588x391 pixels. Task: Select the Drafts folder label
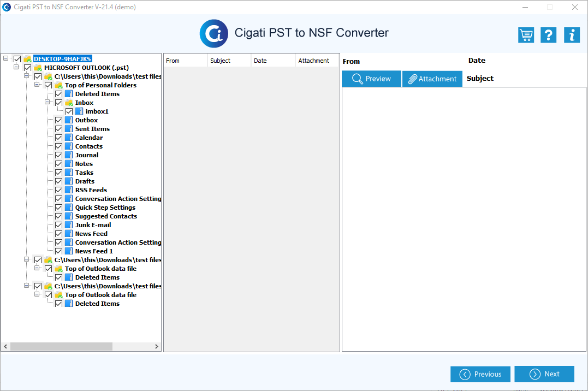(85, 181)
